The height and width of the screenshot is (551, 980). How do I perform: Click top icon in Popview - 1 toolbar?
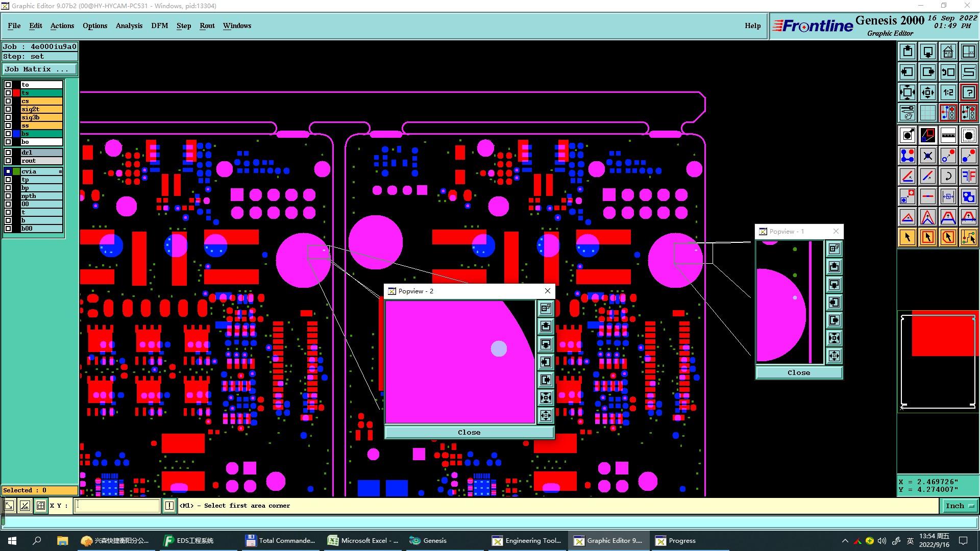(834, 248)
